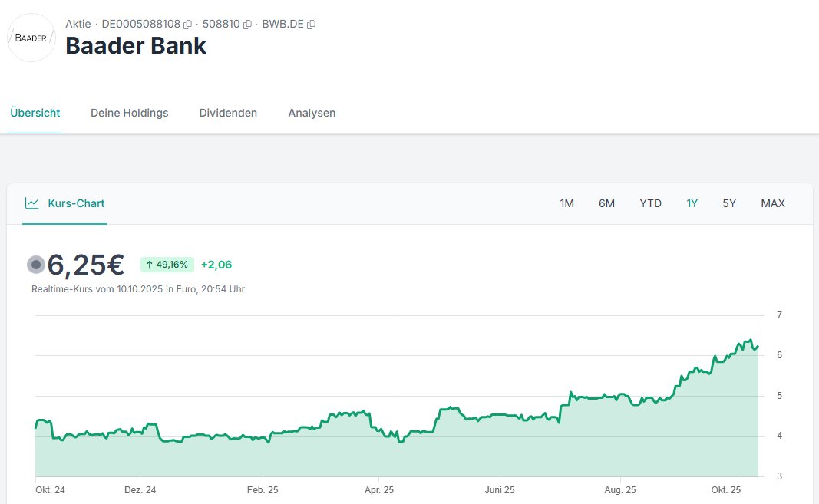Open the Dividenden tab
Screen dimensions: 819x504
[228, 113]
